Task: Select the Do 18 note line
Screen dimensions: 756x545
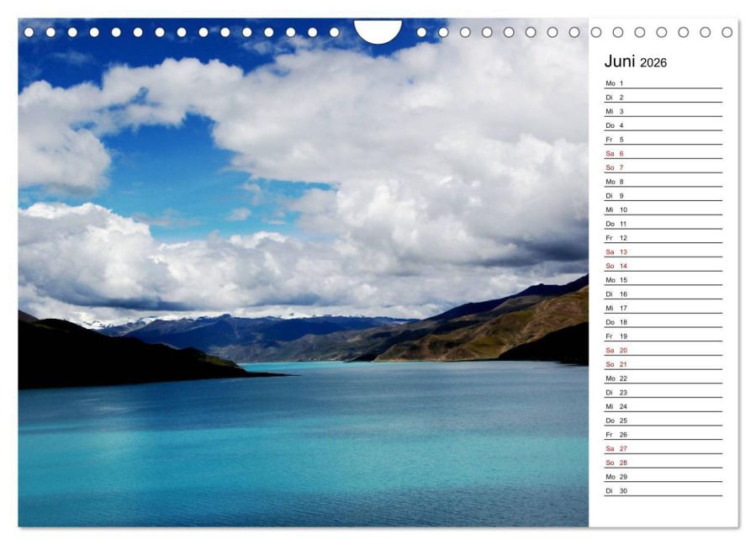Action: 663,322
